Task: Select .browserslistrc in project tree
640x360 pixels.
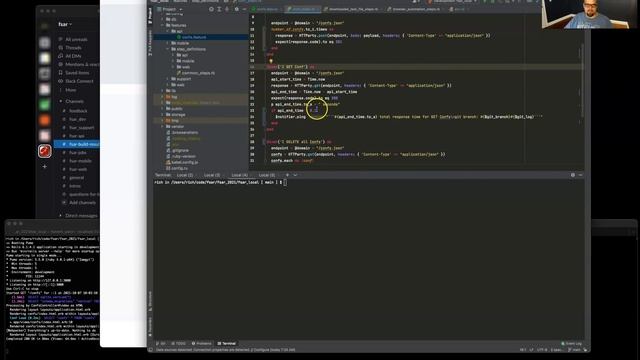Action: pos(182,133)
